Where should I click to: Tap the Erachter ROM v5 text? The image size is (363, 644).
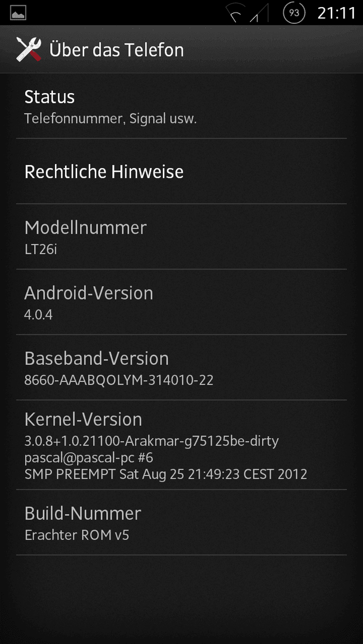[77, 535]
